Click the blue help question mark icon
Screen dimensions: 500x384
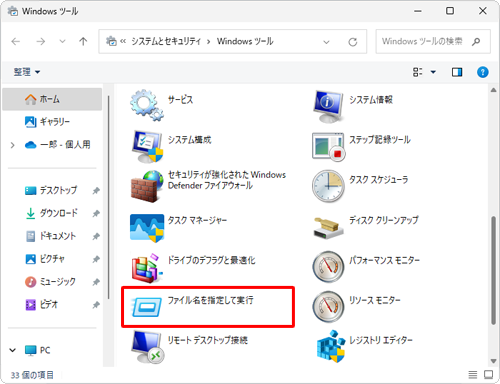483,72
